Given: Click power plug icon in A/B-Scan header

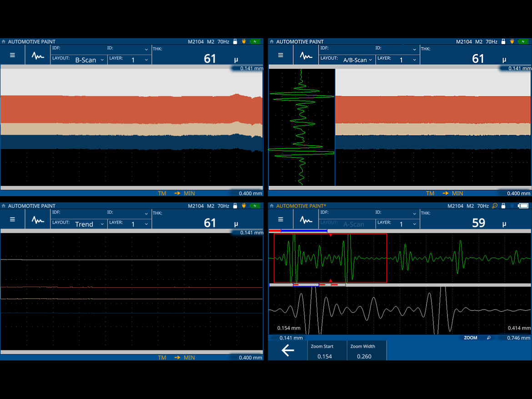Looking at the screenshot, I should [512, 42].
